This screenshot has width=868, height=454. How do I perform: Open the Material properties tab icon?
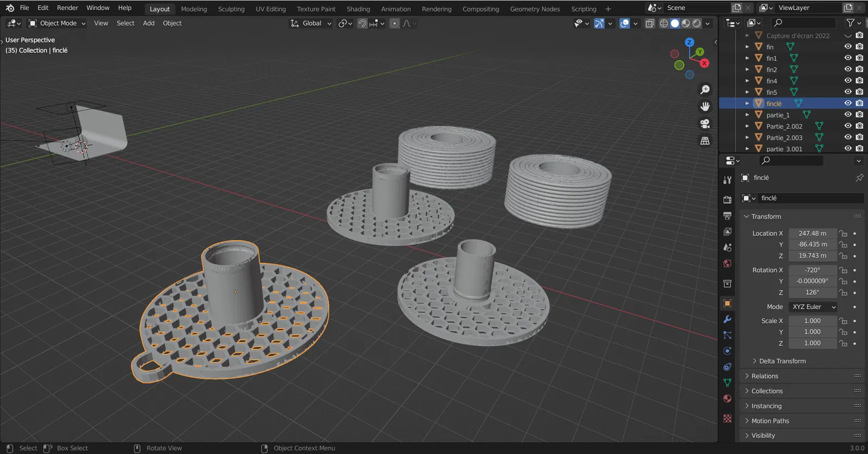coord(727,399)
